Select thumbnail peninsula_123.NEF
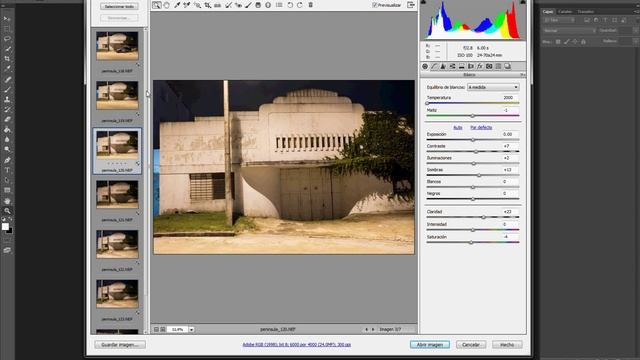Image resolution: width=640 pixels, height=360 pixels. coord(117,293)
